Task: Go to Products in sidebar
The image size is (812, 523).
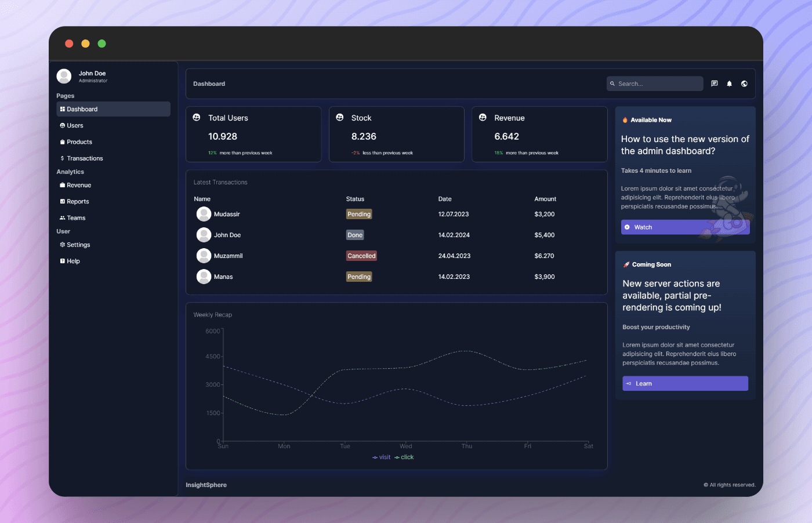Action: point(79,142)
